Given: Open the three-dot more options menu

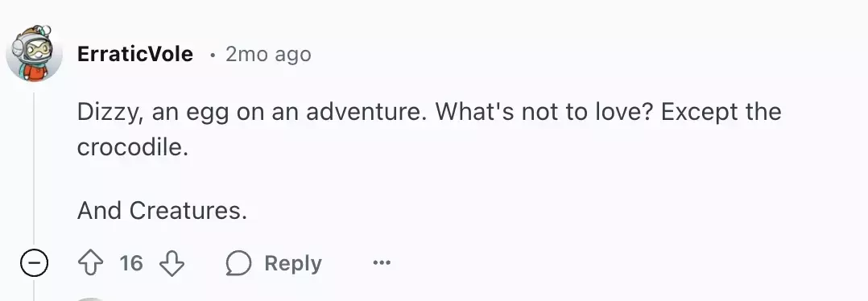Looking at the screenshot, I should point(382,263).
